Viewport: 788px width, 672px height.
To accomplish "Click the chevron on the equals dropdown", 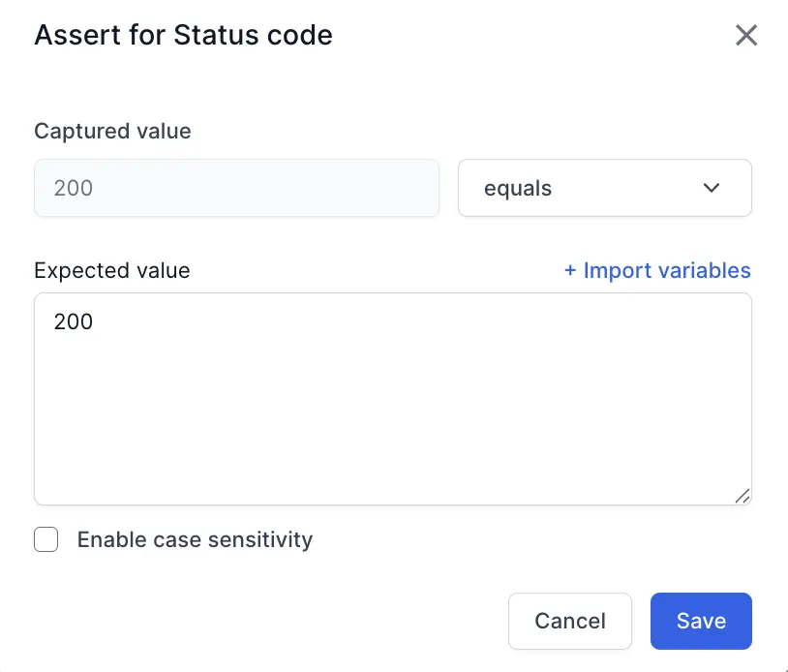I will coord(712,188).
